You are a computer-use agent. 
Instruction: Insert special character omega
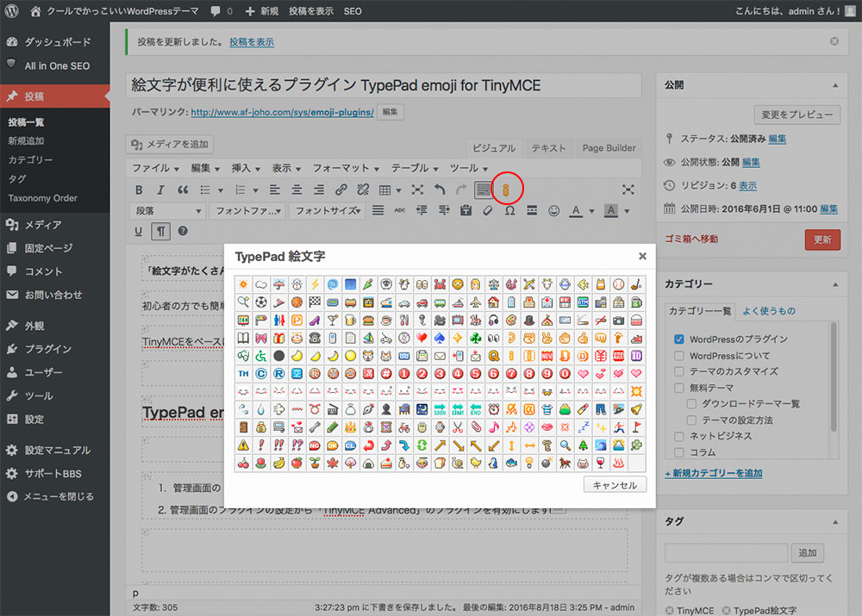[509, 210]
